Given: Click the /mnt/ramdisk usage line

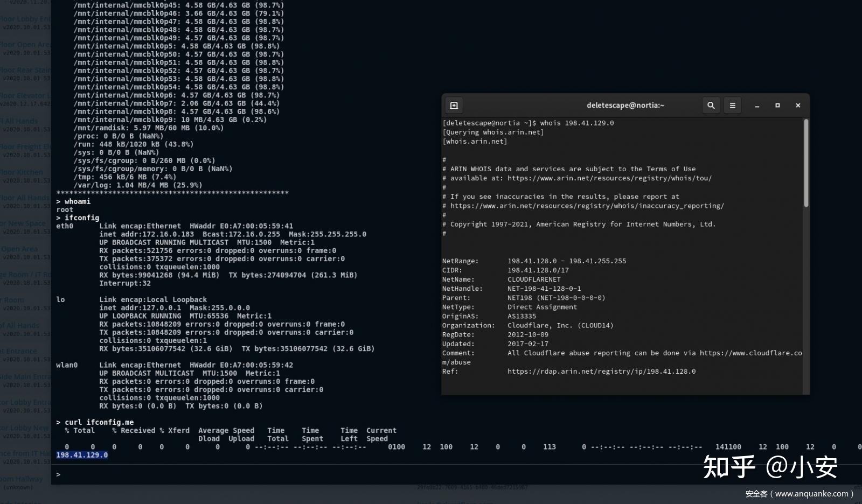Looking at the screenshot, I should [x=149, y=128].
